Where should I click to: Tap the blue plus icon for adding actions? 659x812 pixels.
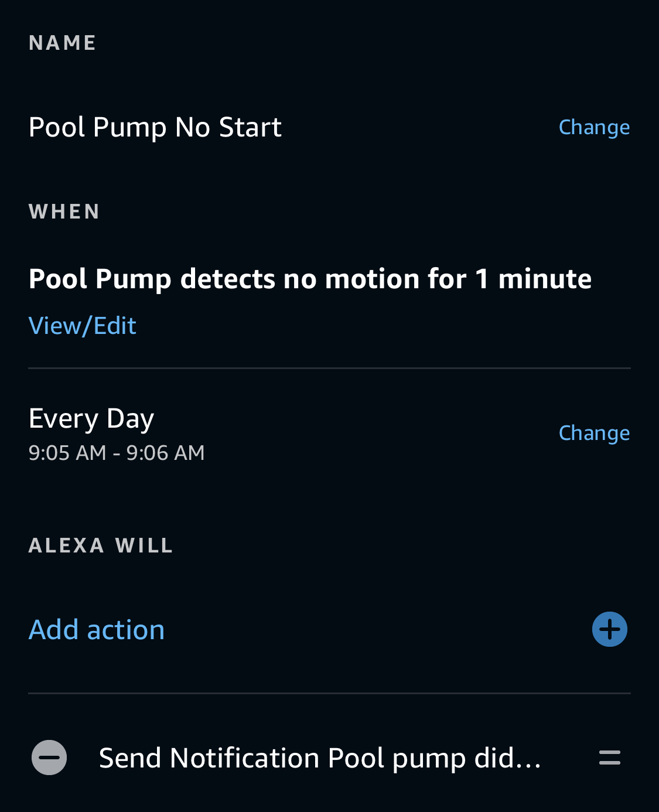609,629
